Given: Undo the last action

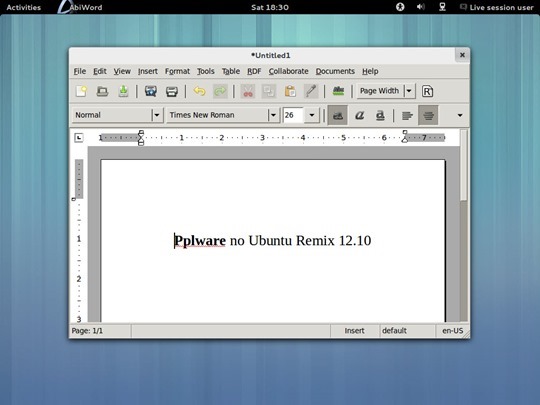Looking at the screenshot, I should click(x=199, y=91).
